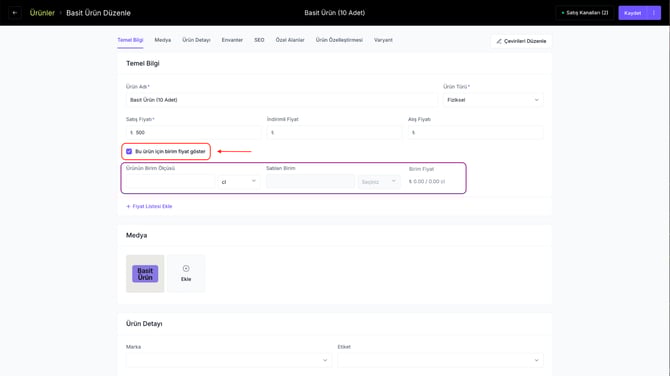This screenshot has height=376, width=670.
Task: Click the plus icon beside Fiyat Listesi Ekle
Action: 128,206
